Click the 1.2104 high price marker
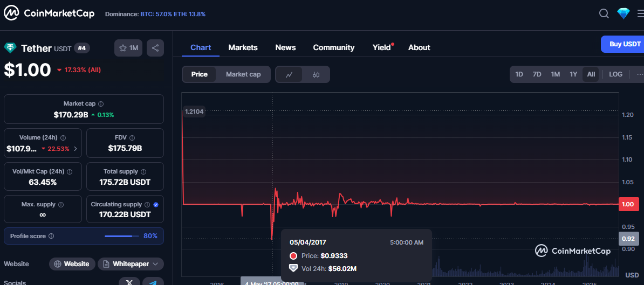Image resolution: width=644 pixels, height=285 pixels. [194, 111]
